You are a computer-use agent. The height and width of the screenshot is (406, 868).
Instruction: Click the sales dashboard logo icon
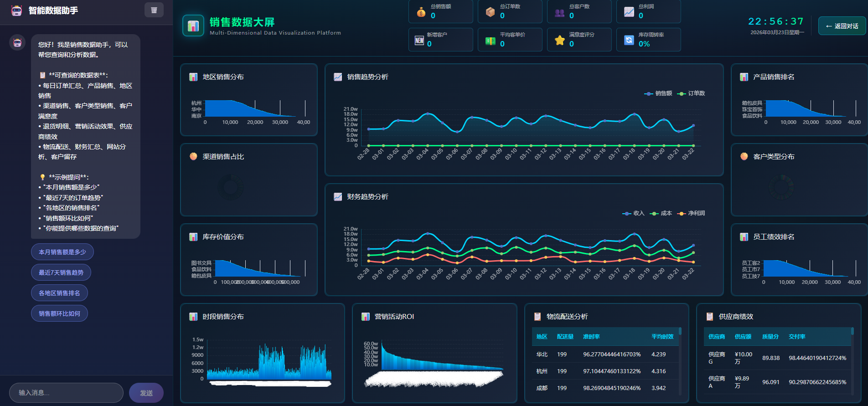(x=193, y=26)
